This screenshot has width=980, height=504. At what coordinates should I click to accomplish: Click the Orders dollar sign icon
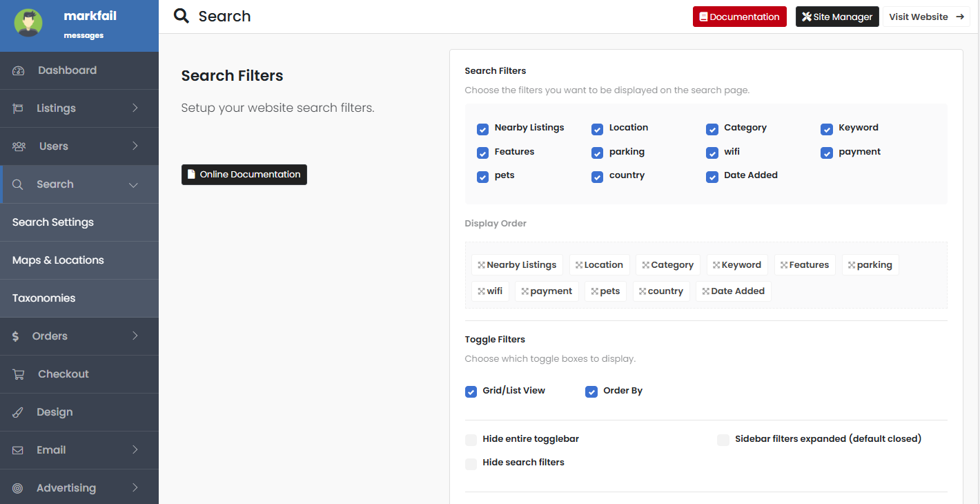coord(16,336)
